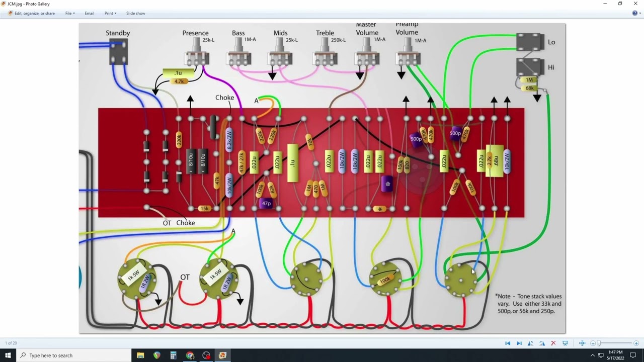
Task: Delete the current photo with red X
Action: pos(553,343)
